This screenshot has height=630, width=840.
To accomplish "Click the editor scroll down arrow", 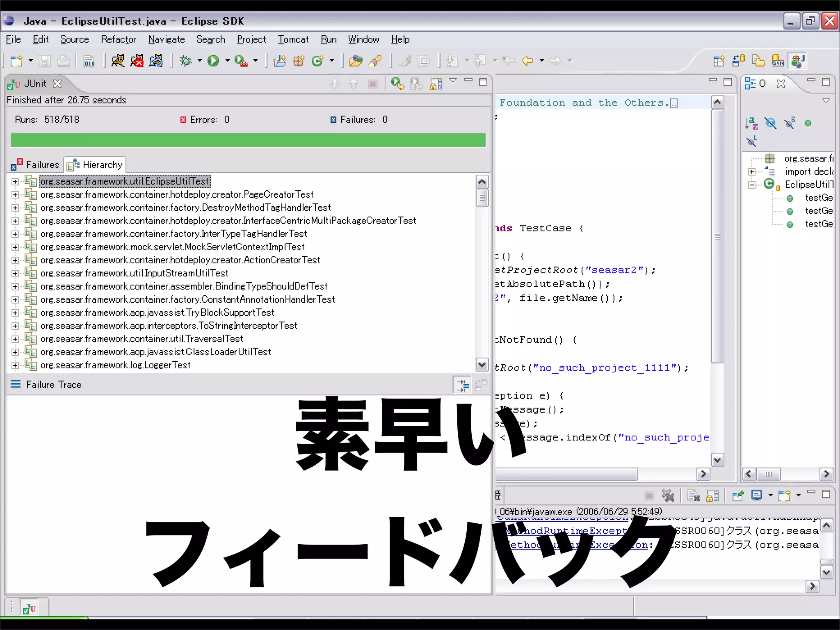I will point(717,460).
